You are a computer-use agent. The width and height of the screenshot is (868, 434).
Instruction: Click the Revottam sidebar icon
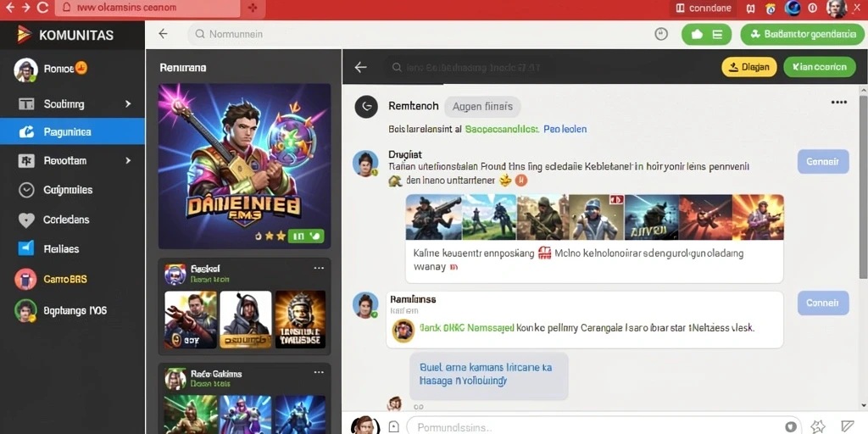[26, 160]
